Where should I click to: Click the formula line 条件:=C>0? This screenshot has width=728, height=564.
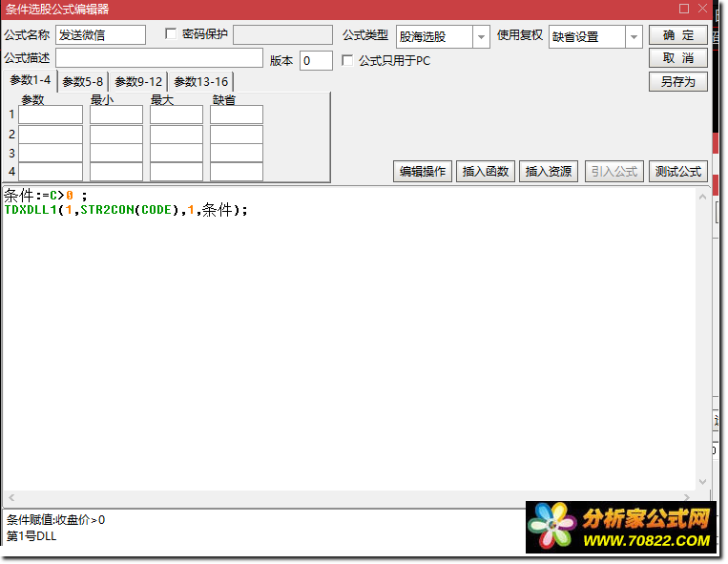[x=46, y=196]
